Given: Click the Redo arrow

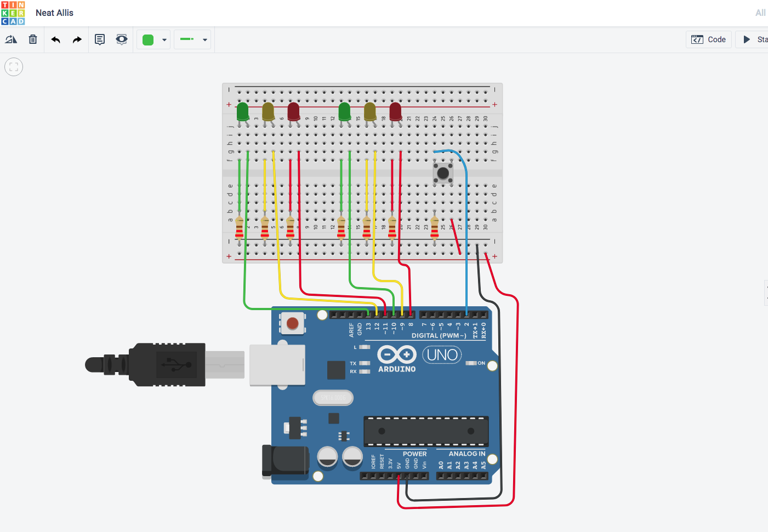Looking at the screenshot, I should coord(77,39).
